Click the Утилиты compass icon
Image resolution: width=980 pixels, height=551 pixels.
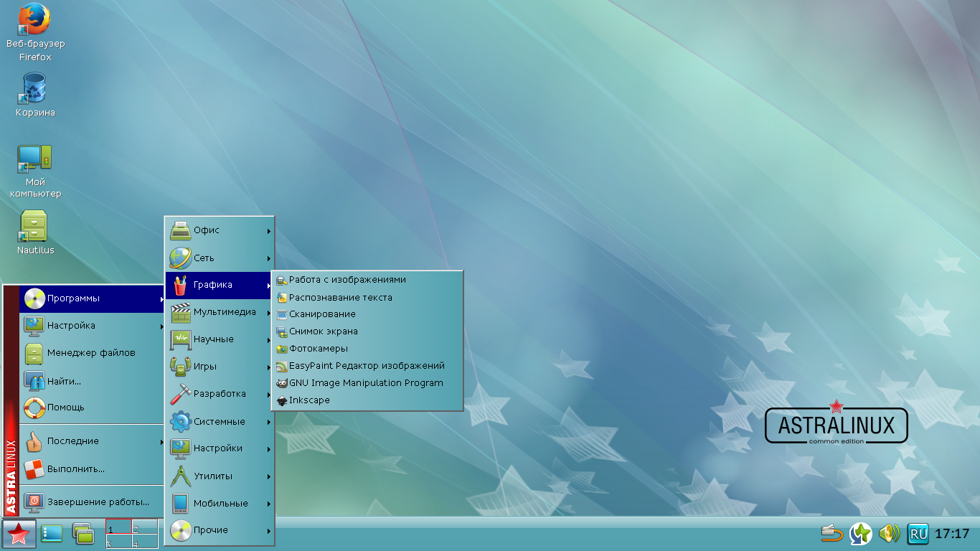[x=181, y=476]
